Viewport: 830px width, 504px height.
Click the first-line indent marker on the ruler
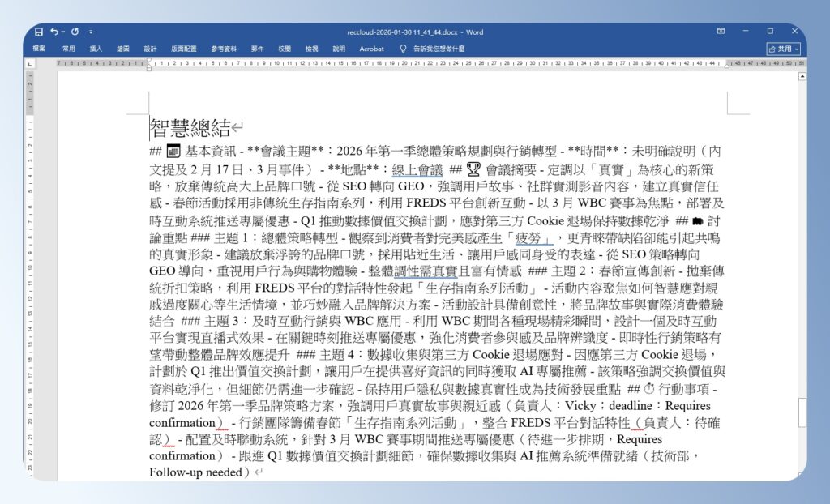(149, 60)
